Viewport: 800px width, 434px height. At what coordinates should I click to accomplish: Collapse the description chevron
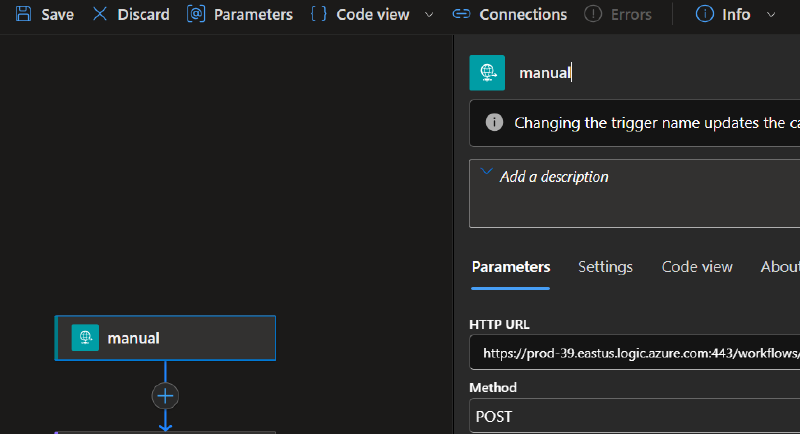click(x=487, y=171)
